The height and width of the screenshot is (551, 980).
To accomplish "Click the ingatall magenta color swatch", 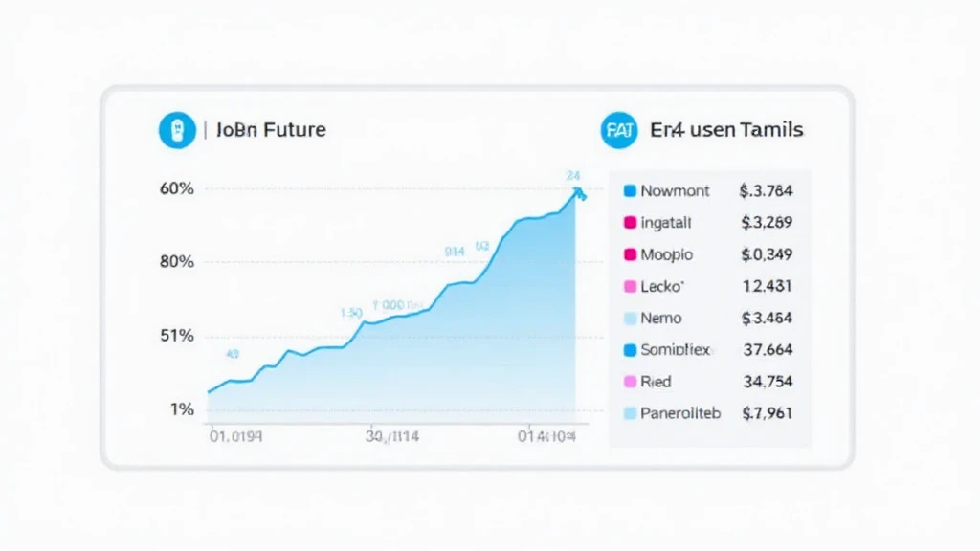I will pos(630,223).
